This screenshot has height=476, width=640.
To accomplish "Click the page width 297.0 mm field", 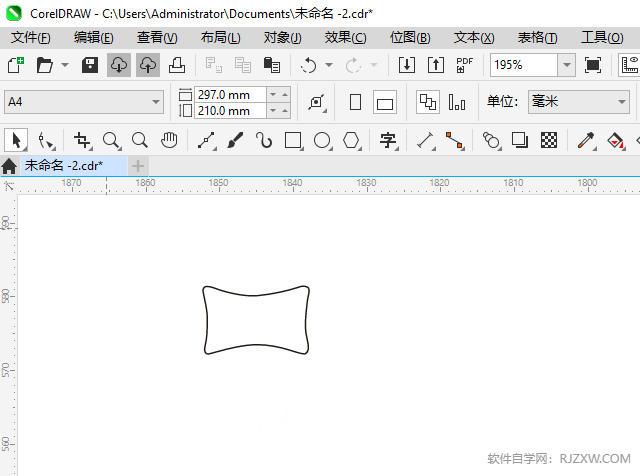I will (230, 95).
